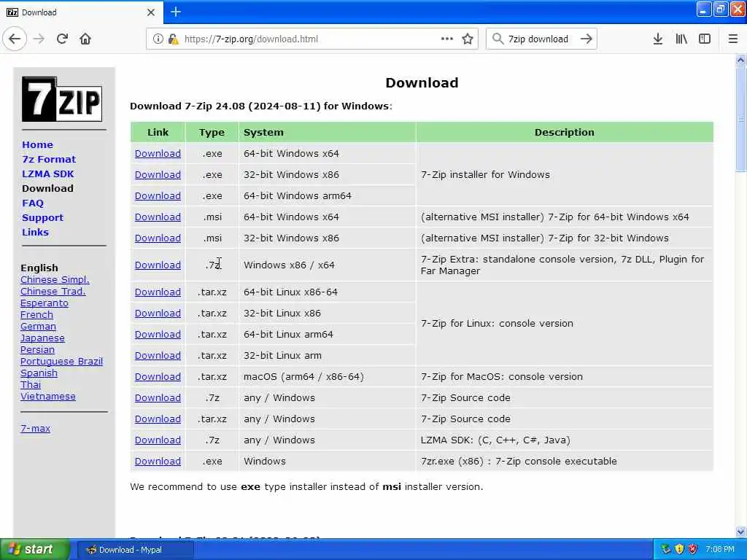747x560 pixels.
Task: Close the Download tab
Action: [151, 12]
